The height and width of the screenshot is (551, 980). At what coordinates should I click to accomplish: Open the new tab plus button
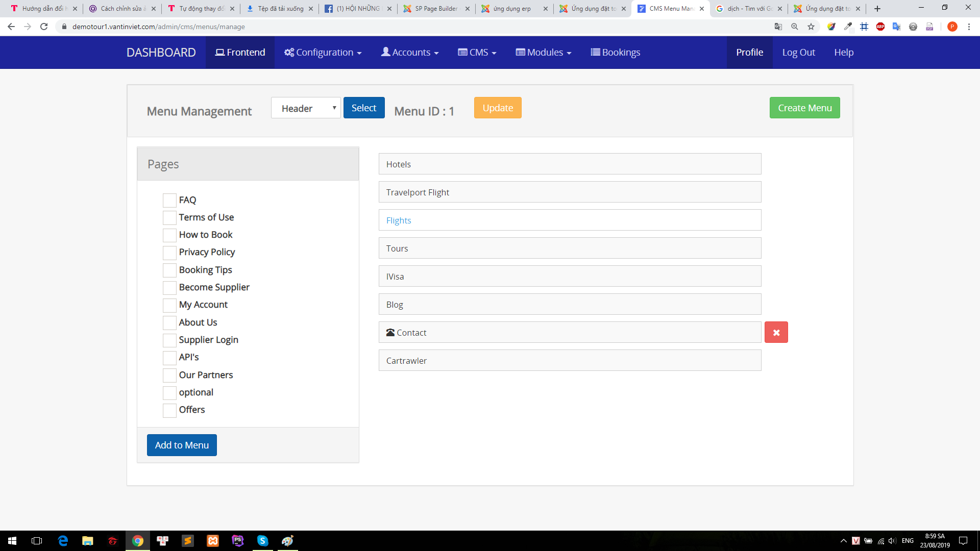click(x=877, y=9)
